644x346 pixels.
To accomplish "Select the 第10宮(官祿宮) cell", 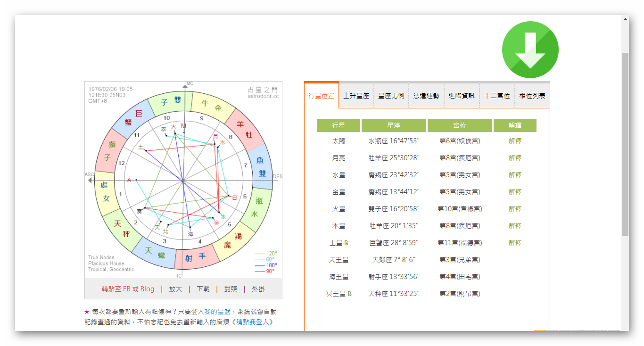I will coord(460,209).
